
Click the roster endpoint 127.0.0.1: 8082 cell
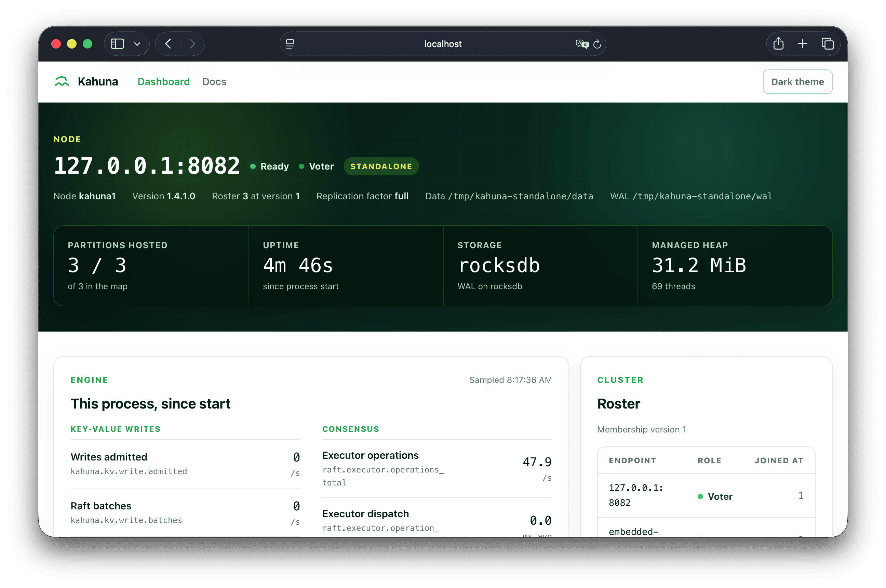[636, 495]
